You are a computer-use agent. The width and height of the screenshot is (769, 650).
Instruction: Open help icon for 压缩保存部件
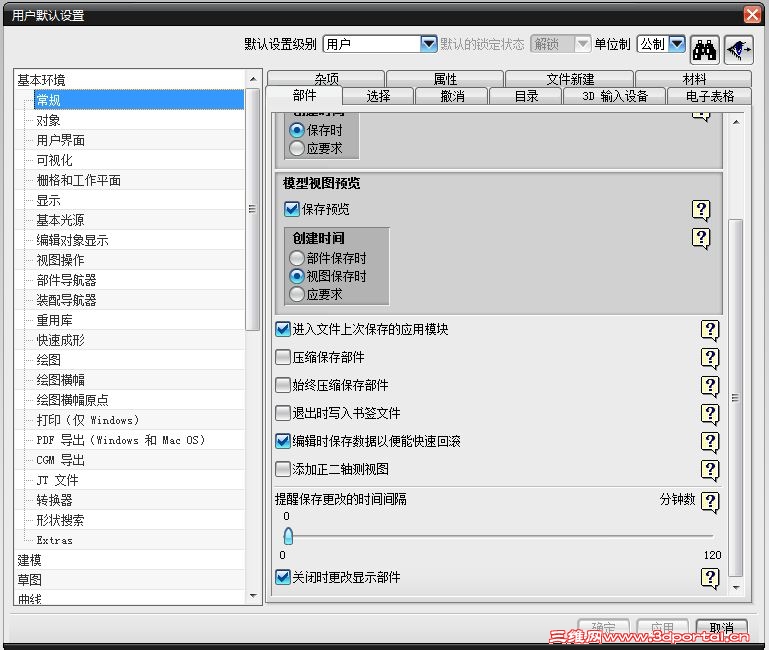point(710,358)
